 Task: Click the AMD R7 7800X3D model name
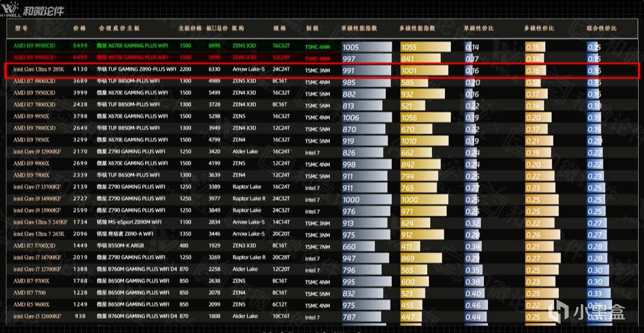click(34, 105)
